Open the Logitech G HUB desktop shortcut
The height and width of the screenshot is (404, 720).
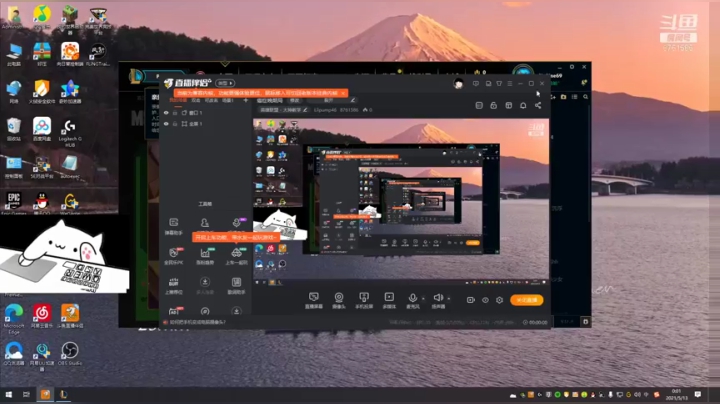(x=70, y=133)
